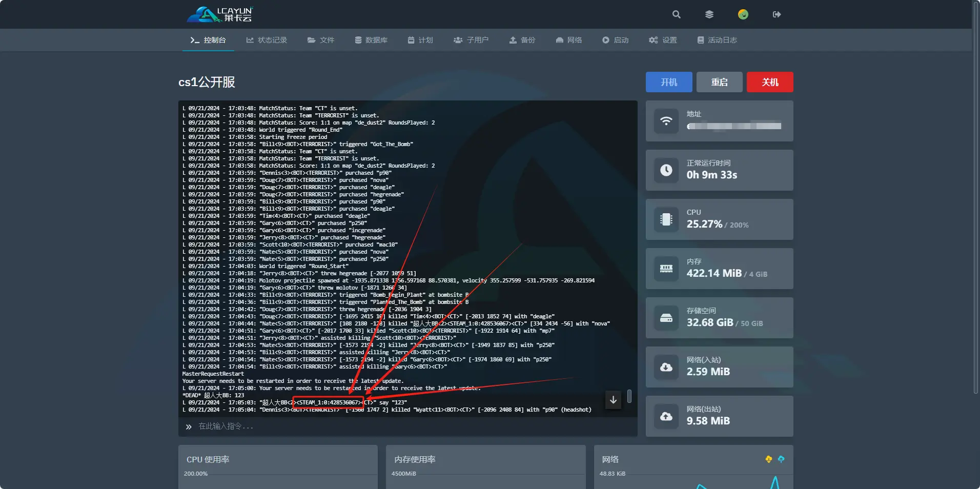Click the sign out icon in header

click(x=777, y=14)
